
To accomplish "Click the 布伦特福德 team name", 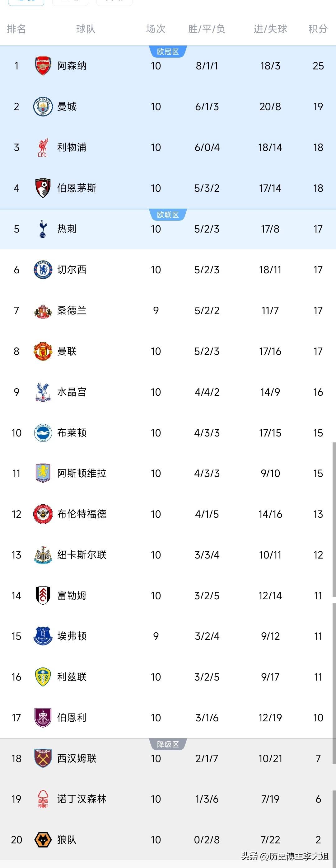I will [82, 514].
